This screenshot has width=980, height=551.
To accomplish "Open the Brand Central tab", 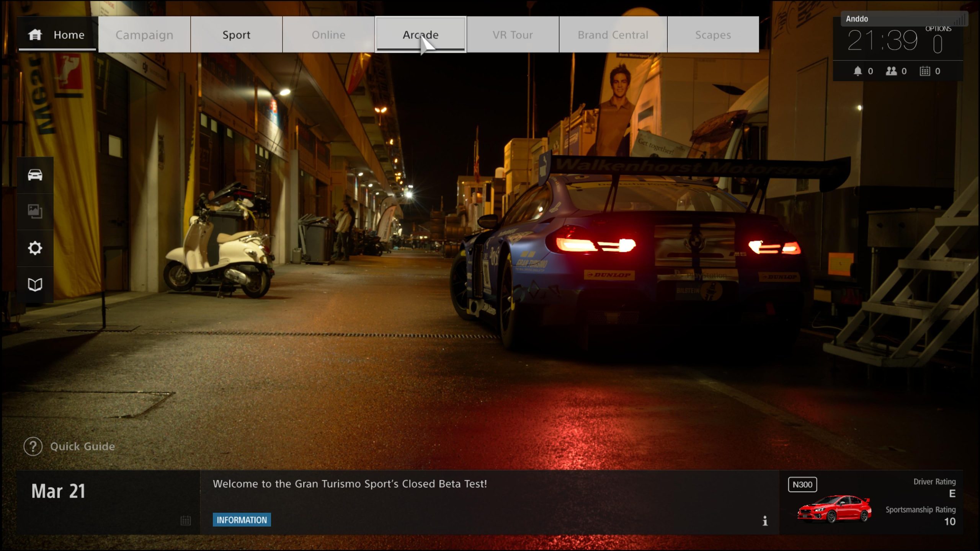I will (x=613, y=34).
